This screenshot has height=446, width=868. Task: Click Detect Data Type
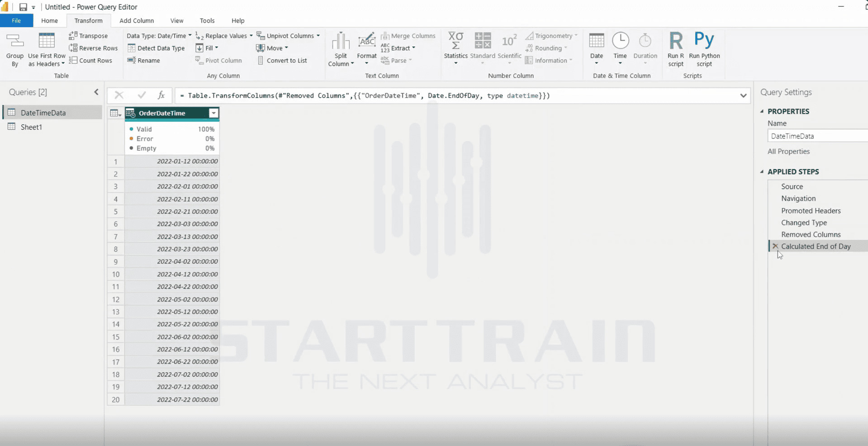click(x=156, y=48)
